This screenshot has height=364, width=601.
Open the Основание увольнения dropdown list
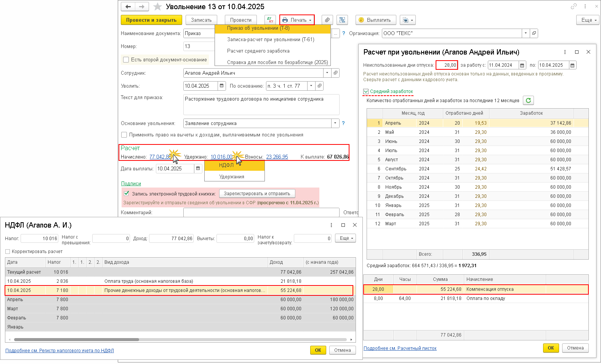335,123
